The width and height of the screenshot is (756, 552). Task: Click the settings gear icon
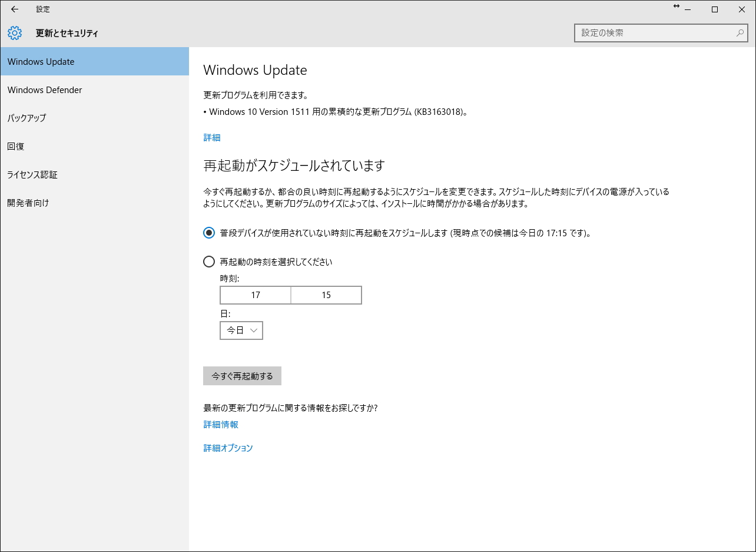tap(15, 33)
